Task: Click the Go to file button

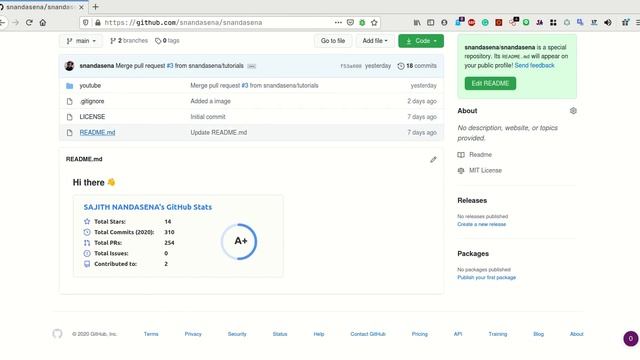Action: 333,41
